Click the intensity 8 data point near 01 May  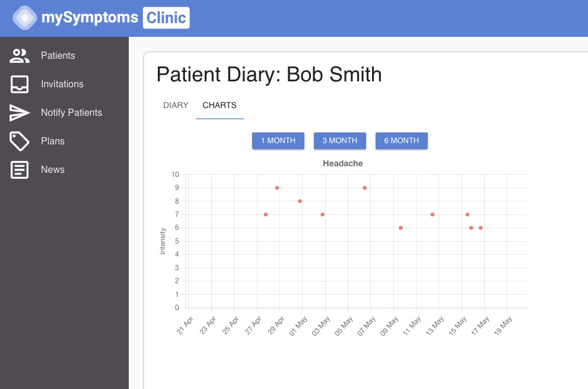tap(300, 201)
